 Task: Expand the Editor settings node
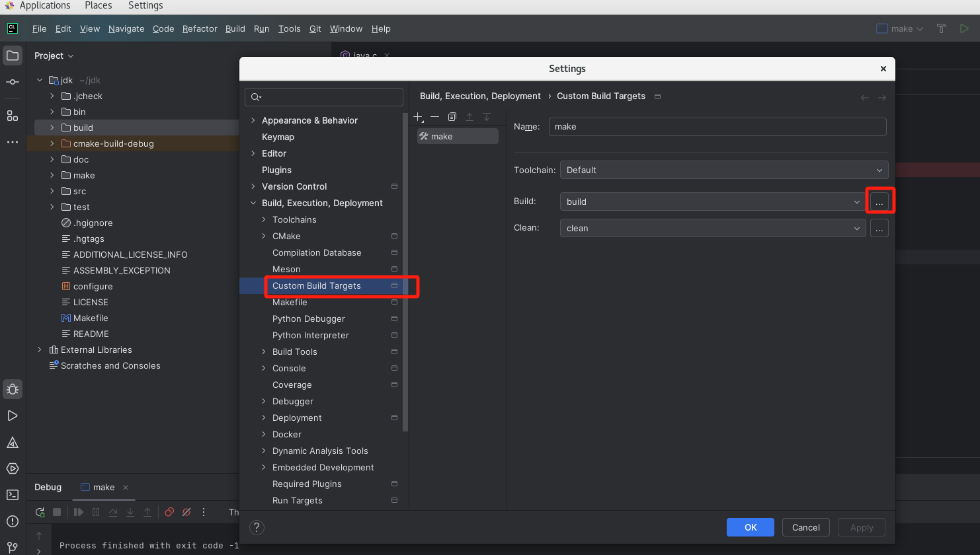pos(253,153)
